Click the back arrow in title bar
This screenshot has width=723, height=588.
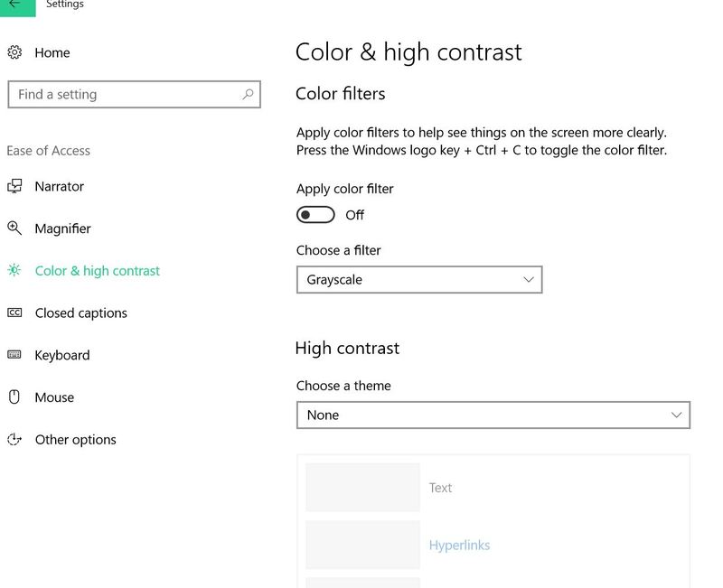pyautogui.click(x=14, y=5)
